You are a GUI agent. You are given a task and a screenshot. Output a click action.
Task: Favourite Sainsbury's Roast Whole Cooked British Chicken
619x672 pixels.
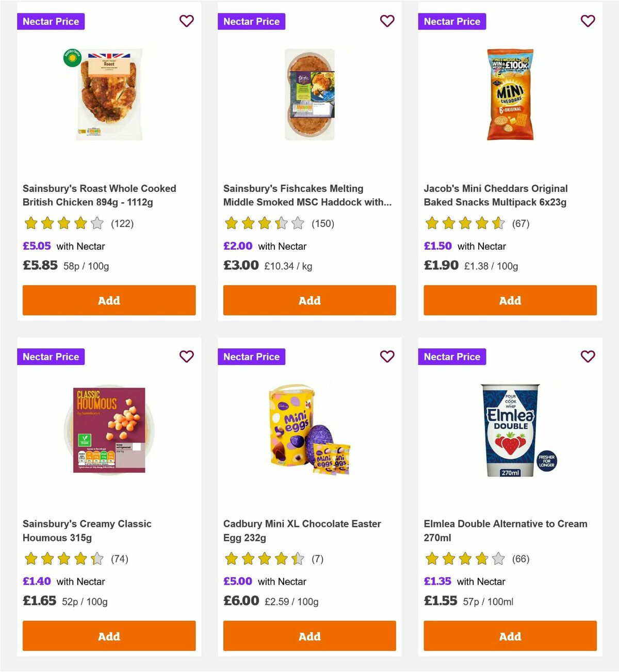coord(186,21)
